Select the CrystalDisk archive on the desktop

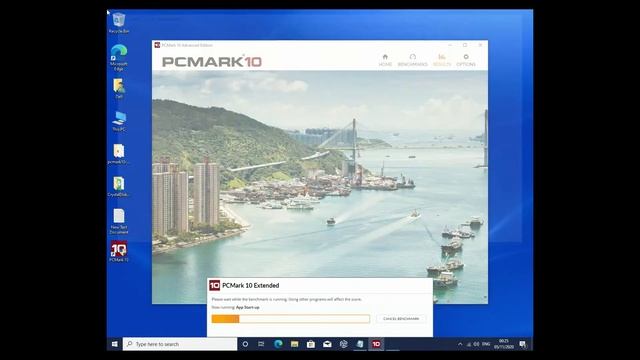[x=119, y=187]
